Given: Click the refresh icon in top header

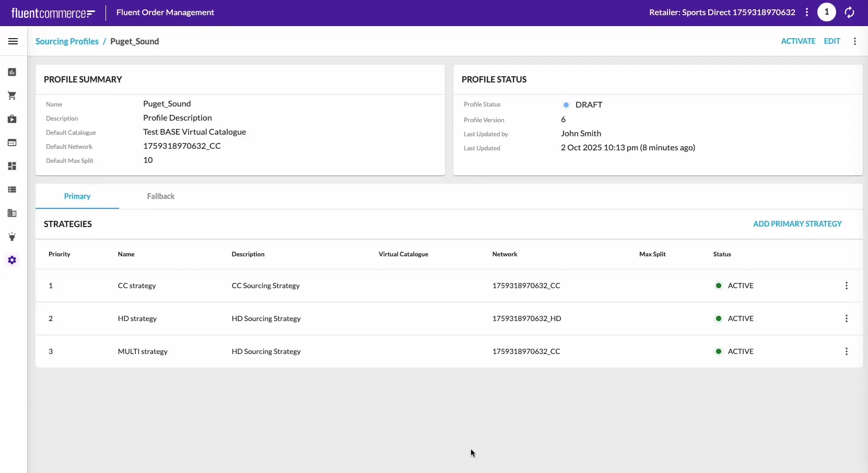Looking at the screenshot, I should pos(850,13).
